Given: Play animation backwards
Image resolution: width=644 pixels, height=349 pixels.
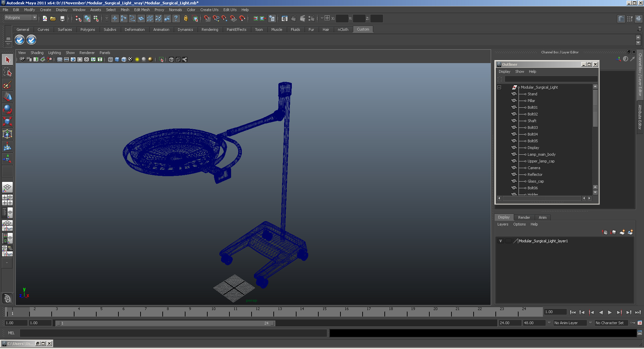Looking at the screenshot, I should tap(601, 312).
